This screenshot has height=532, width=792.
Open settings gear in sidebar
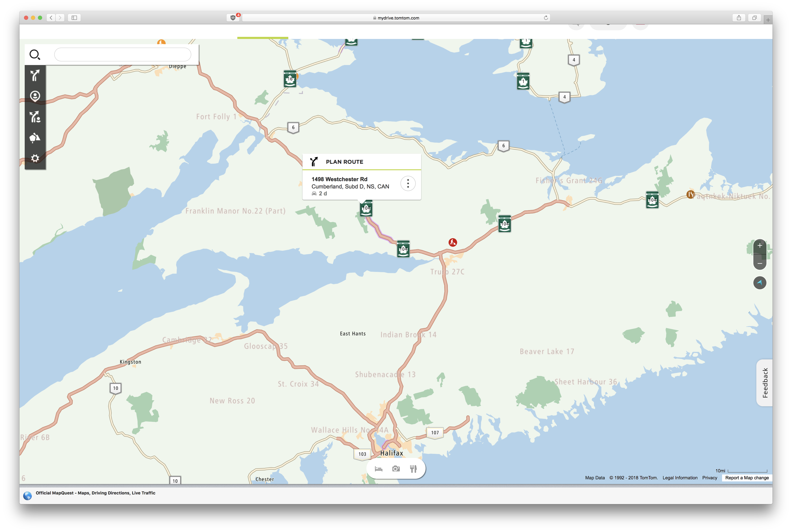click(35, 158)
